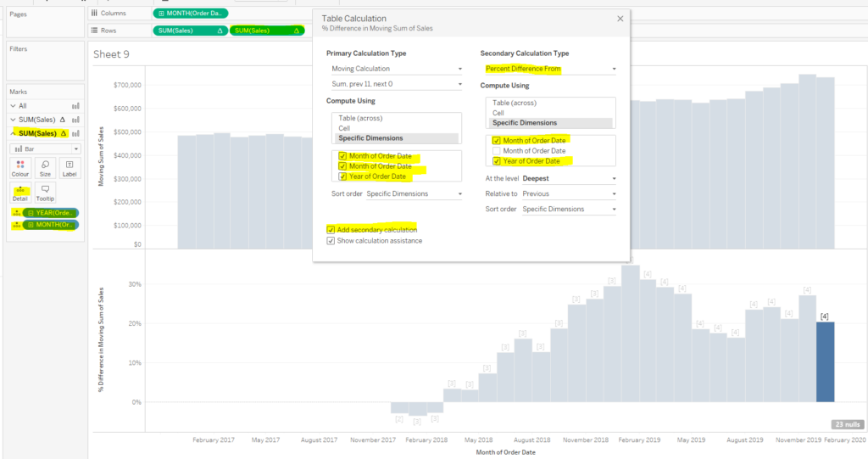Screen dimensions: 868x459
Task: Select Cell in secondary Compute Using list
Action: [x=499, y=113]
